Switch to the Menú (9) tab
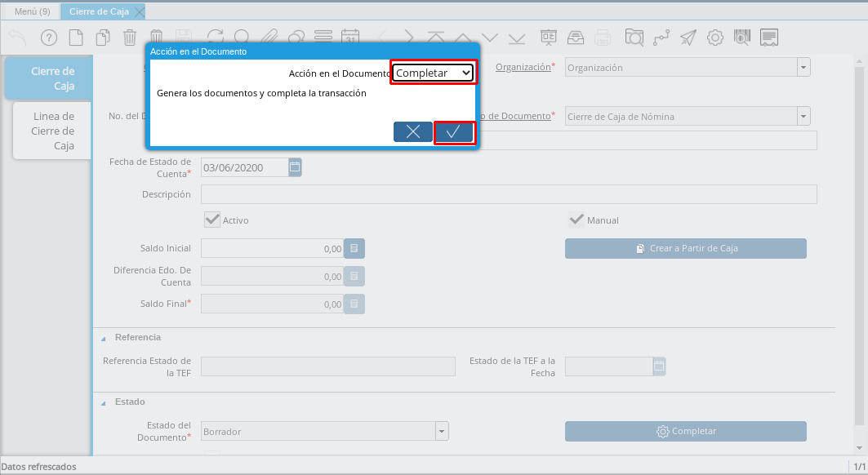Image resolution: width=868 pixels, height=475 pixels. 32,11
